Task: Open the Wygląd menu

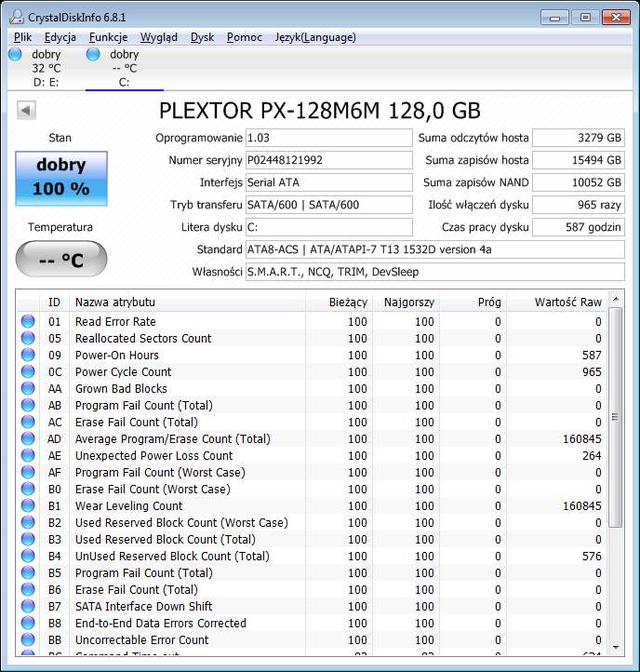Action: click(159, 37)
